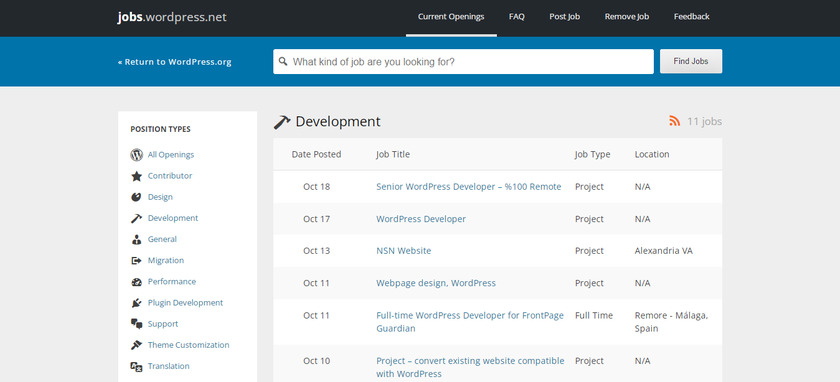Select Translation position type
This screenshot has width=840, height=382.
(x=169, y=366)
